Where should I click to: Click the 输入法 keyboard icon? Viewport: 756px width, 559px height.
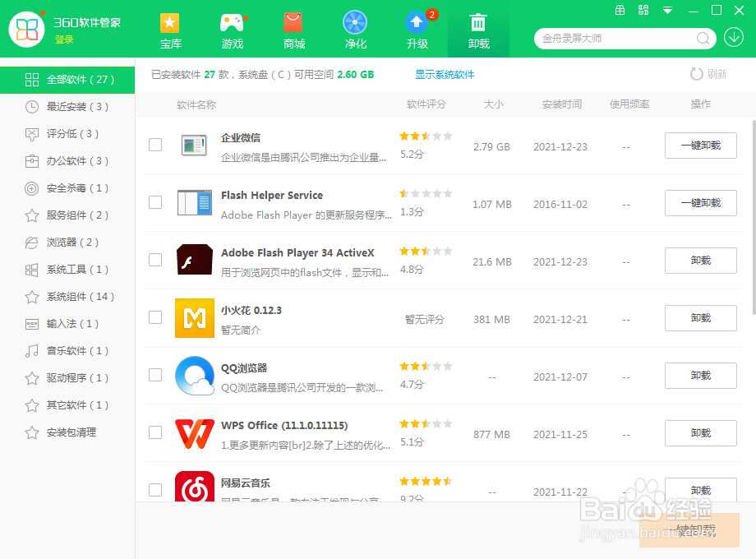[x=32, y=324]
